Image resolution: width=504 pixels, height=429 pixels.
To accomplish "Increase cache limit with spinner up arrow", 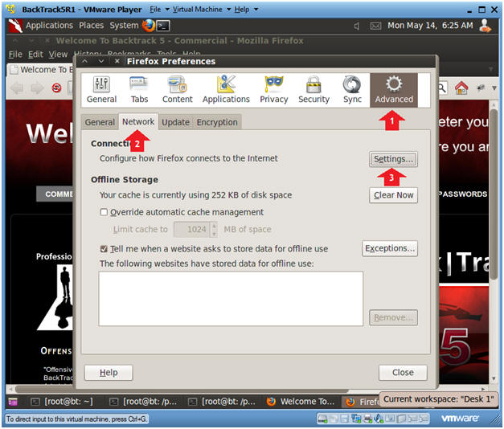I will point(214,226).
